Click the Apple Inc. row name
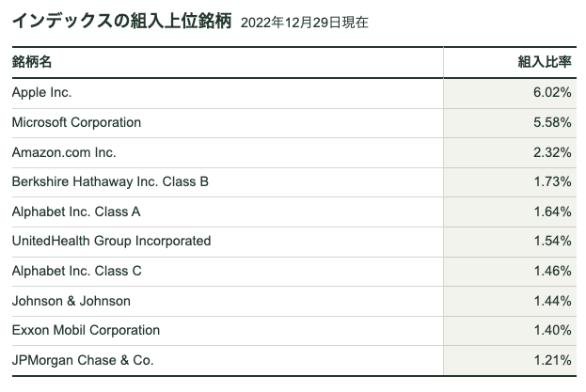This screenshot has height=392, width=586. click(41, 92)
